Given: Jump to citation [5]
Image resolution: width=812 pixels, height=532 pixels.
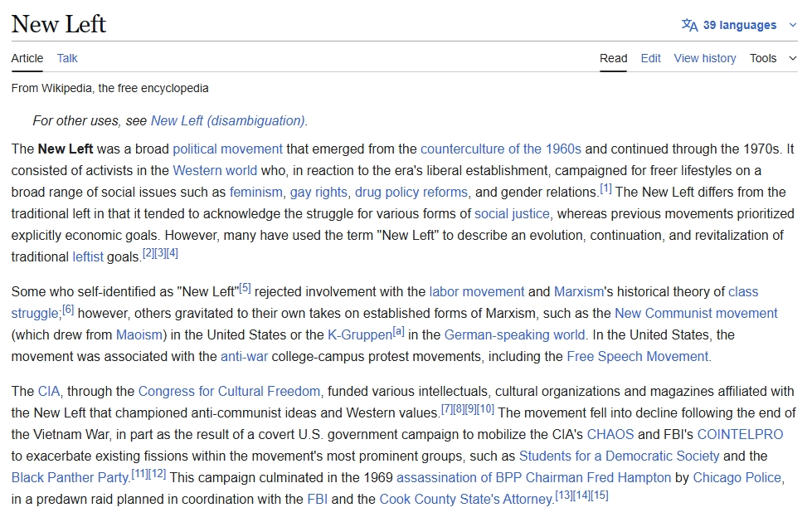Looking at the screenshot, I should 245,288.
